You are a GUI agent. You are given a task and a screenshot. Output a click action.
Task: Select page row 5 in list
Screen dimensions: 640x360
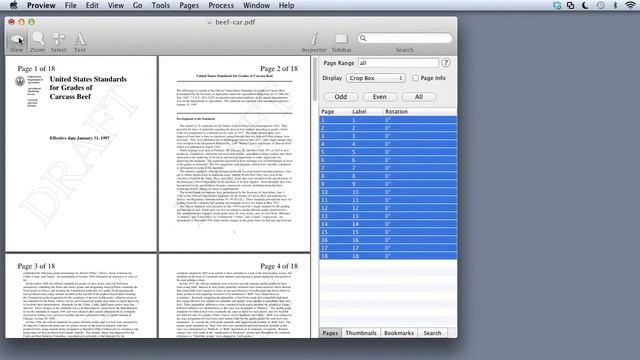(388, 152)
